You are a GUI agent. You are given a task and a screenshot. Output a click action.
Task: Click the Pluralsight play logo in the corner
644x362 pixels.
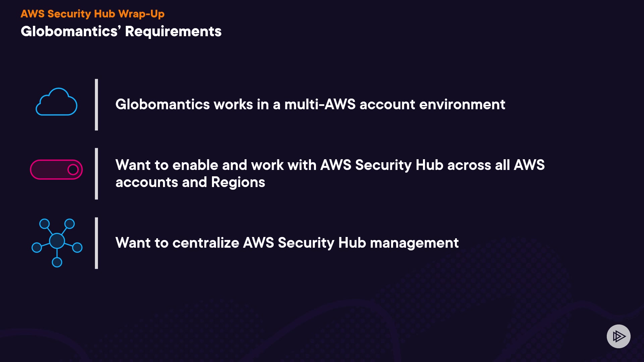pos(619,336)
